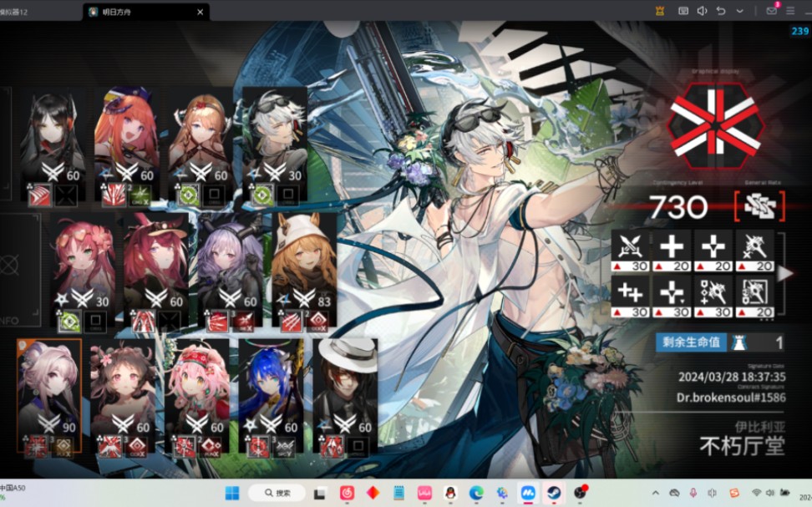Select the white-haired goggles operator card, level 30
The height and width of the screenshot is (507, 812).
point(275,146)
